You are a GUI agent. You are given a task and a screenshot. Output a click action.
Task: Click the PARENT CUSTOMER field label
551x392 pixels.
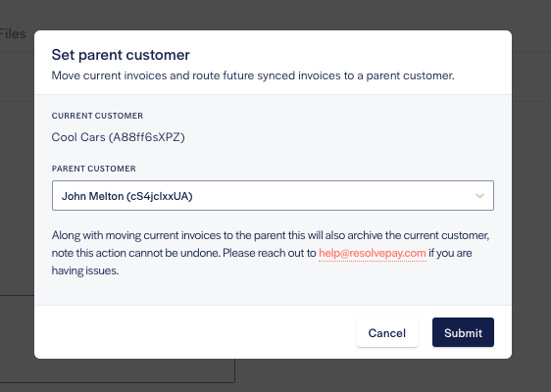coord(93,169)
